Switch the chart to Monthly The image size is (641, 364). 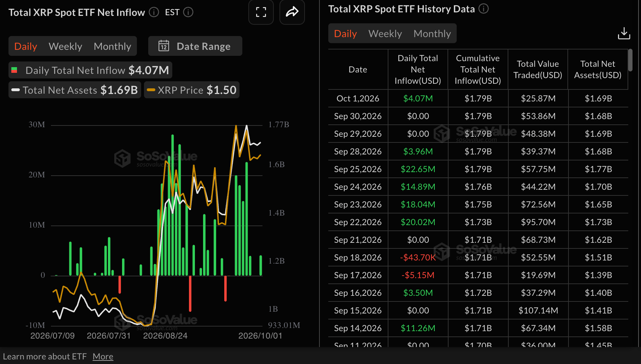112,46
